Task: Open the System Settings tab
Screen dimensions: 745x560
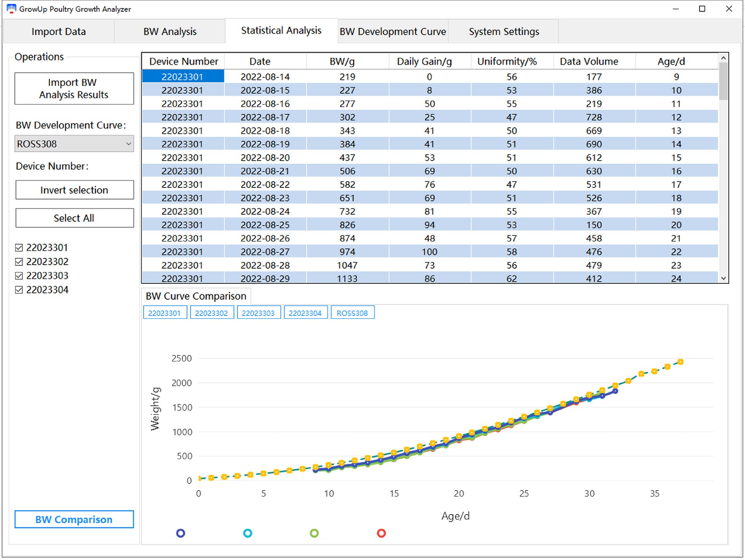Action: pyautogui.click(x=504, y=31)
